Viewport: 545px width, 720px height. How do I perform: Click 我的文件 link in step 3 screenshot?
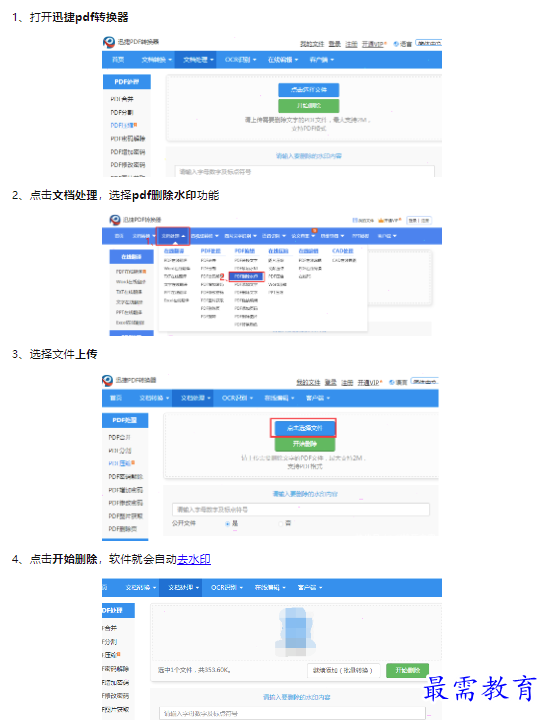[308, 382]
